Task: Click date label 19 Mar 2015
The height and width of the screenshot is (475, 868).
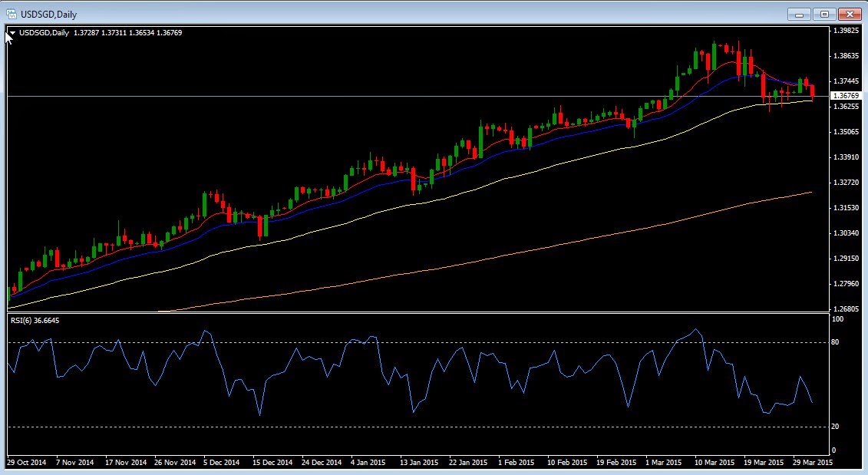Action: (764, 462)
